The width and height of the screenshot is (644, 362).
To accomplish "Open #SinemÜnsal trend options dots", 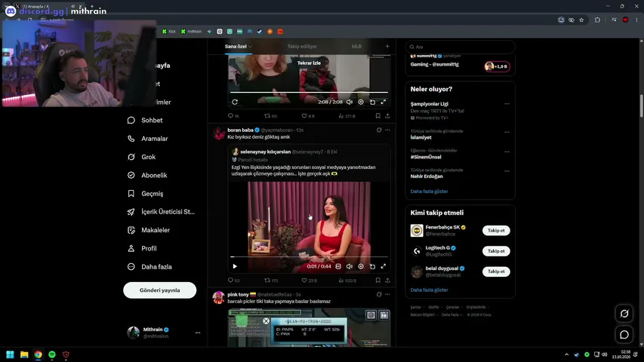I will point(507,152).
